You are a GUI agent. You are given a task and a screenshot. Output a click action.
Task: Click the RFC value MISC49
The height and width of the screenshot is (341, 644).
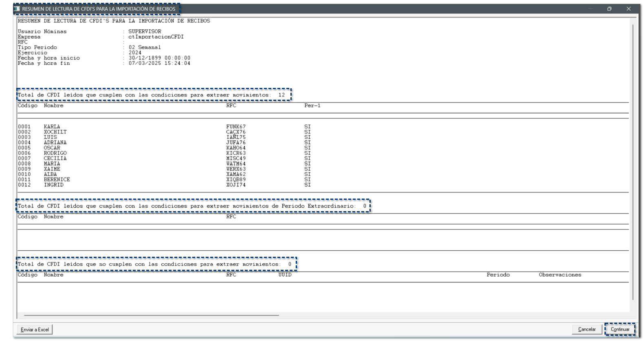[x=236, y=158]
